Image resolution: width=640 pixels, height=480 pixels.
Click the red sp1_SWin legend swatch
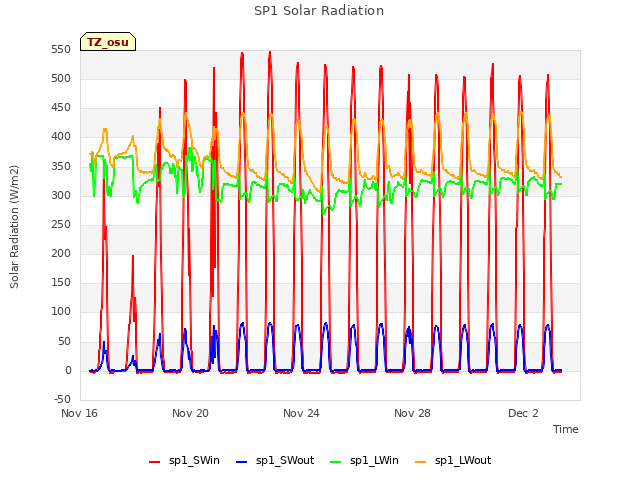pyautogui.click(x=155, y=462)
